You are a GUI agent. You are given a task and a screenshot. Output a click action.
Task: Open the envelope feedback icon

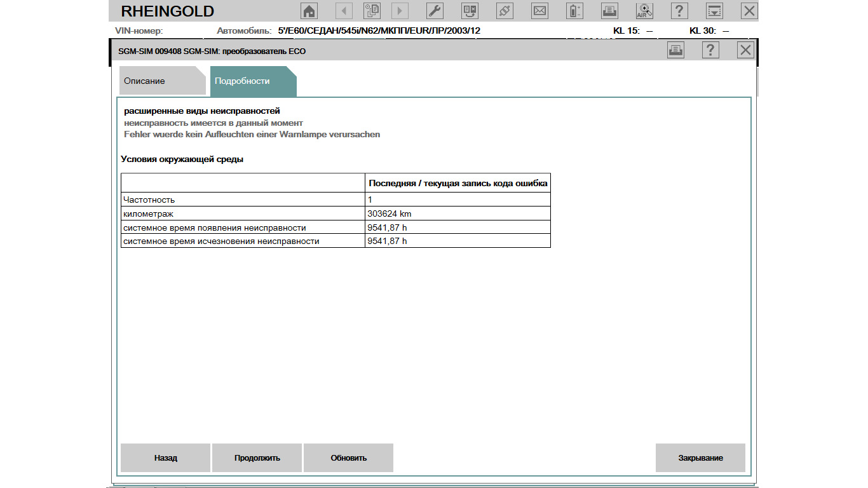(539, 11)
